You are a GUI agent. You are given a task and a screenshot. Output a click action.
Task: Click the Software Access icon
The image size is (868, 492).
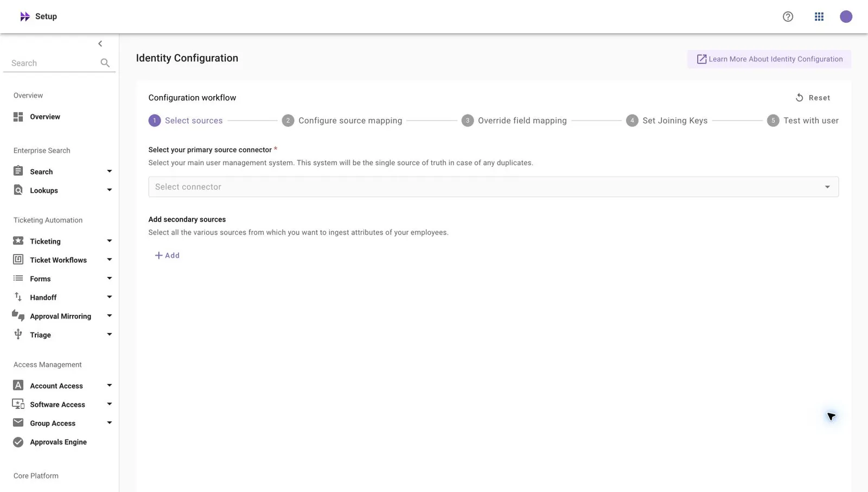tap(18, 404)
